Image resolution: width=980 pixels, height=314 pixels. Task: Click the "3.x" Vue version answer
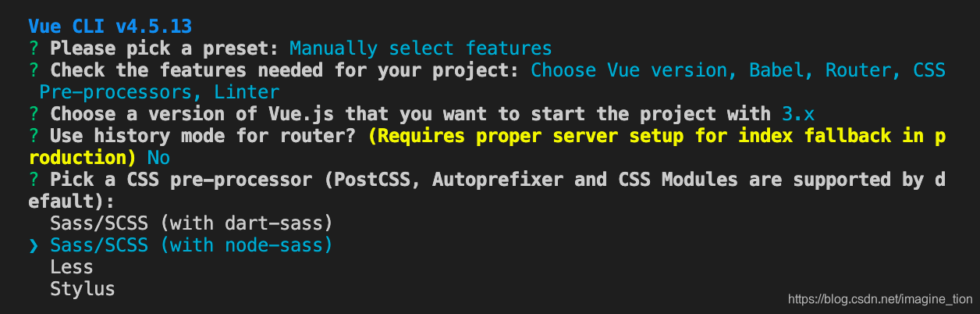(x=797, y=114)
